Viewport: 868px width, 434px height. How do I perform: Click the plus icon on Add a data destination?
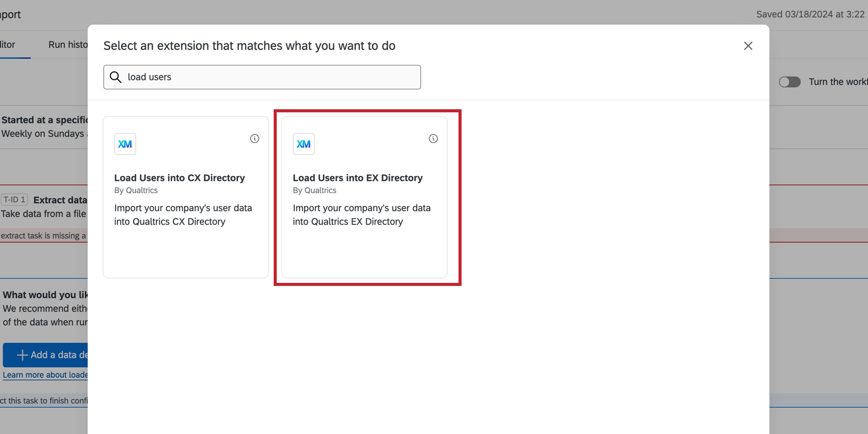point(22,355)
